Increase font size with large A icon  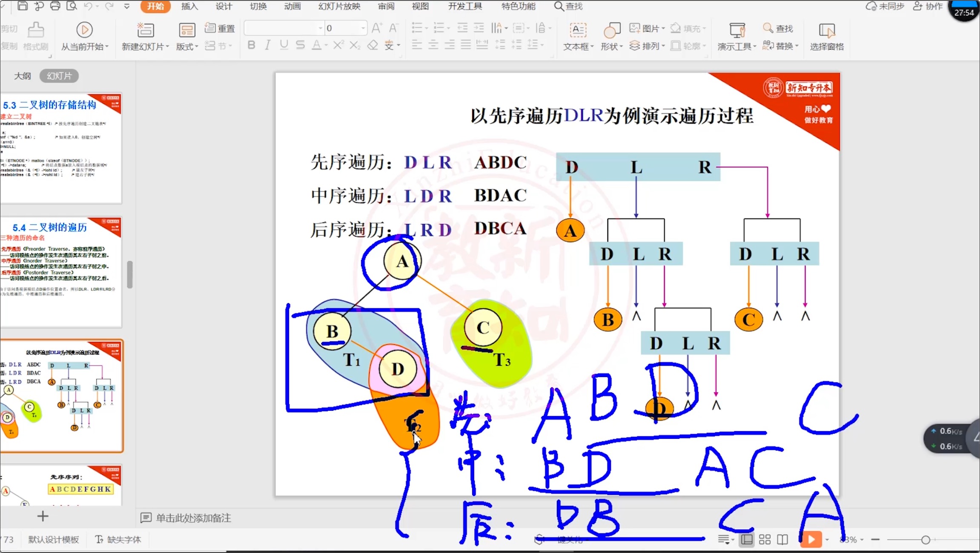click(376, 28)
